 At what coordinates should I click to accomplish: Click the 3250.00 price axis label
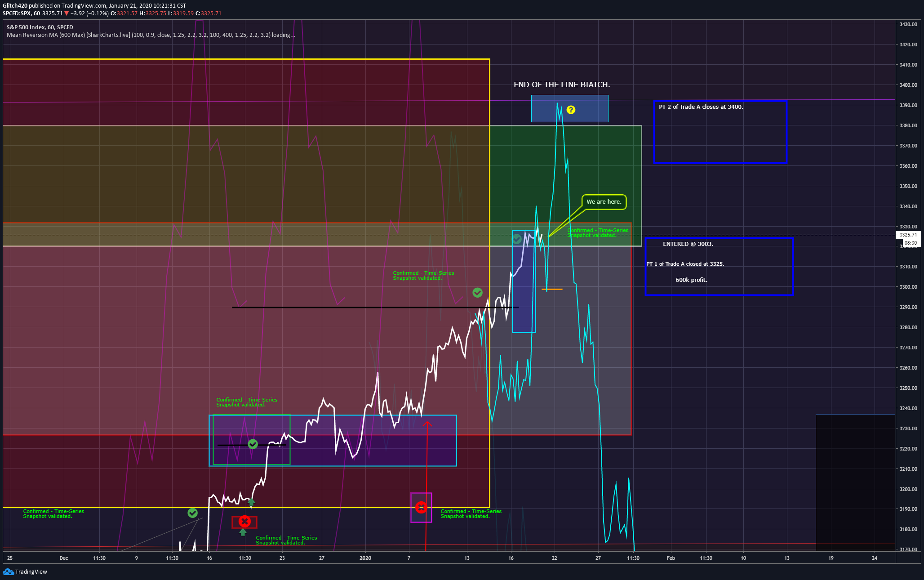pos(908,388)
